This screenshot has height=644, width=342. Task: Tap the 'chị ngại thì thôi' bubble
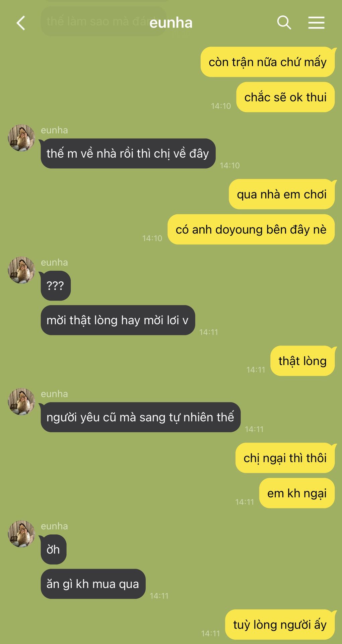point(285,458)
